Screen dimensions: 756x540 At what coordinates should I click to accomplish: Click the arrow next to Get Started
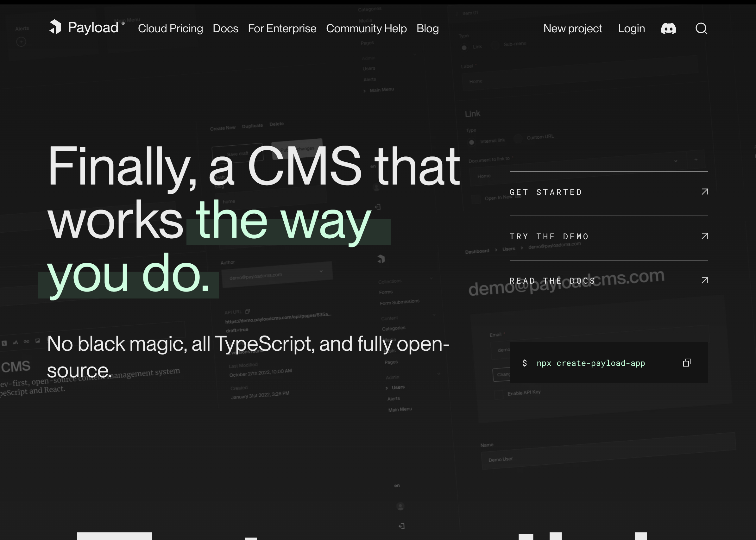pos(704,192)
